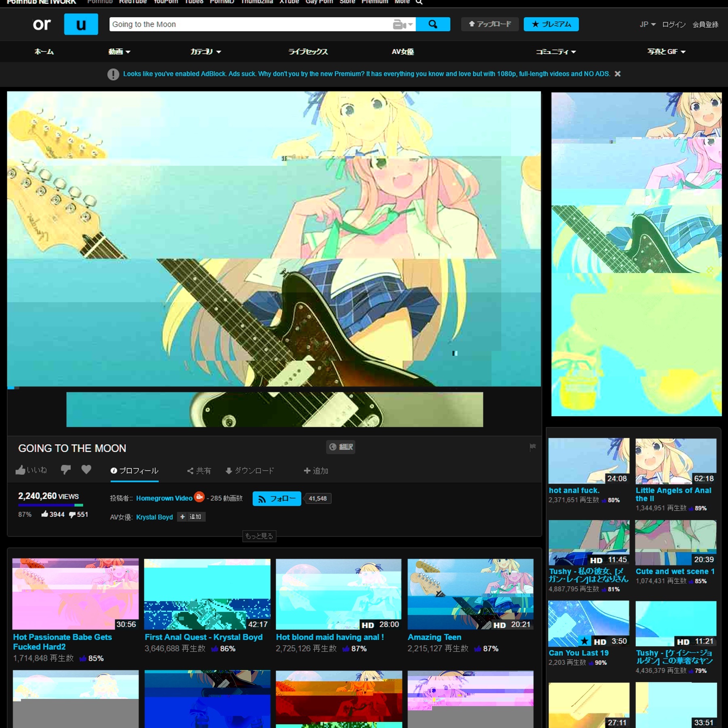Click the 41,548 follower count

[x=318, y=499]
